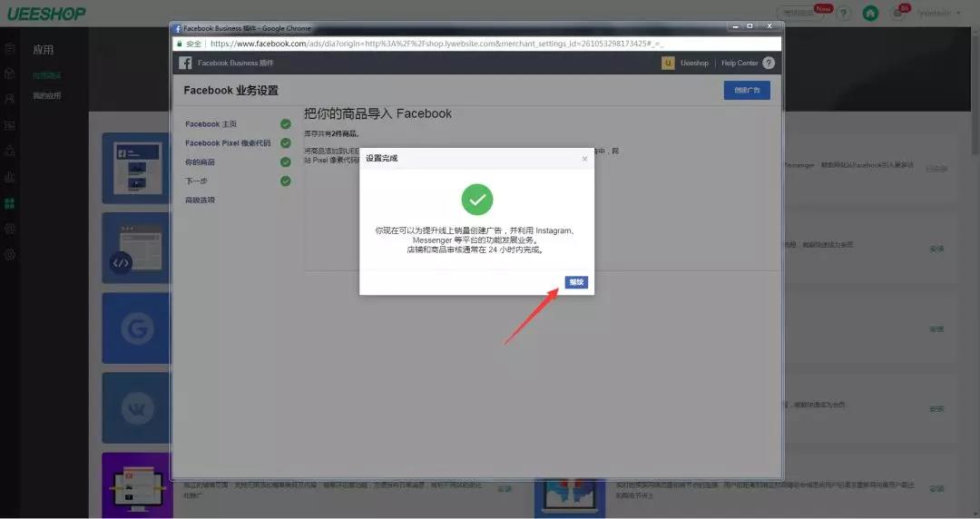
Task: Click the Chrome popup address bar URL
Action: click(436, 44)
